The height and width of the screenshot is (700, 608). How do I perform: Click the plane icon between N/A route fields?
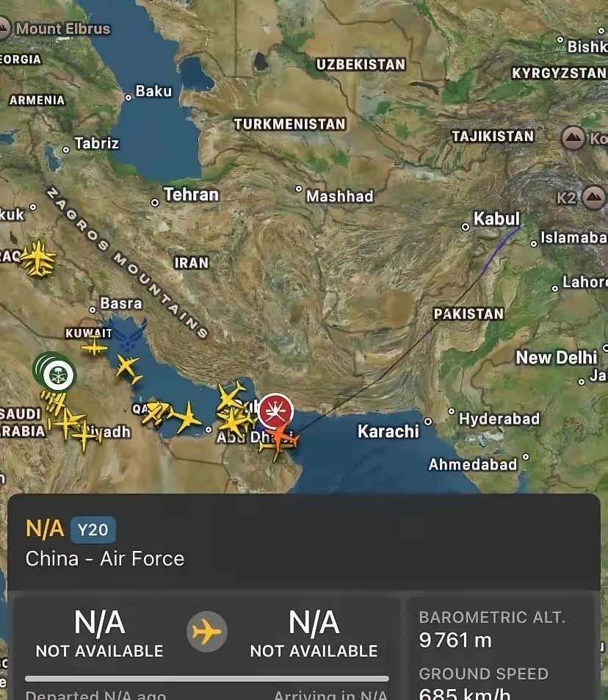pos(206,632)
